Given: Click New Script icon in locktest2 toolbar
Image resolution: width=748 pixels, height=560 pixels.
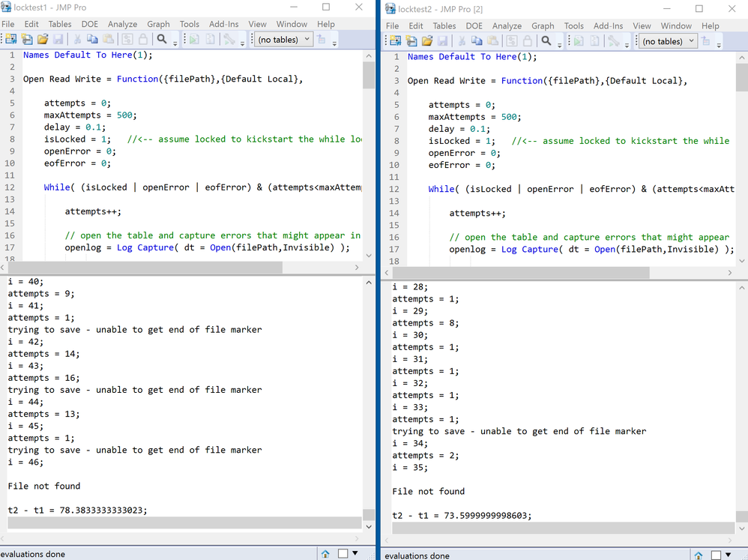Looking at the screenshot, I should point(411,41).
